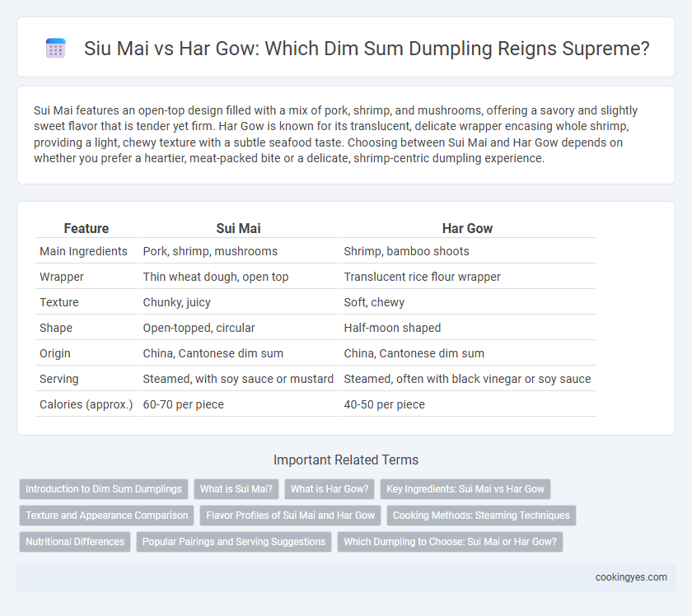Select the 'Wrapper' row label
Viewport: 692px width, 616px height.
[61, 277]
